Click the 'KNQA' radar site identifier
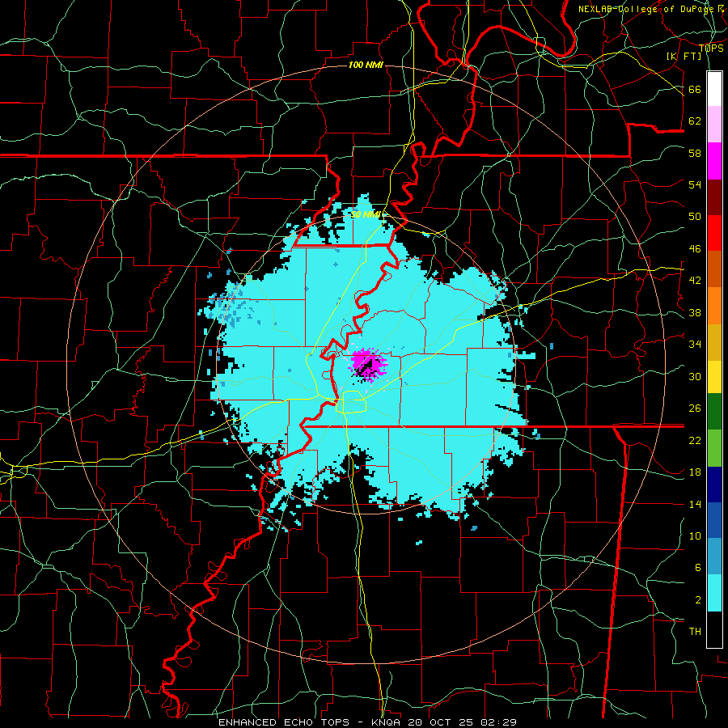This screenshot has width=728, height=728. pos(387,722)
